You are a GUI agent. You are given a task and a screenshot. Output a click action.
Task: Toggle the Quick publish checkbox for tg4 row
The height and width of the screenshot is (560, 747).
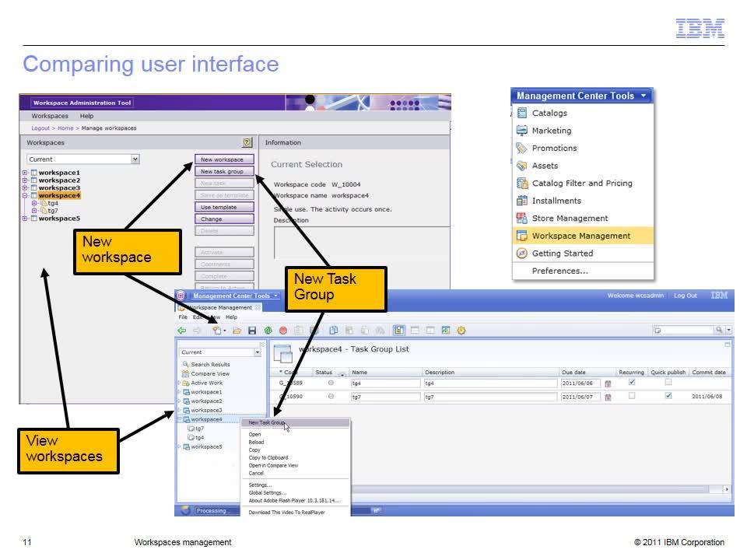pos(668,382)
